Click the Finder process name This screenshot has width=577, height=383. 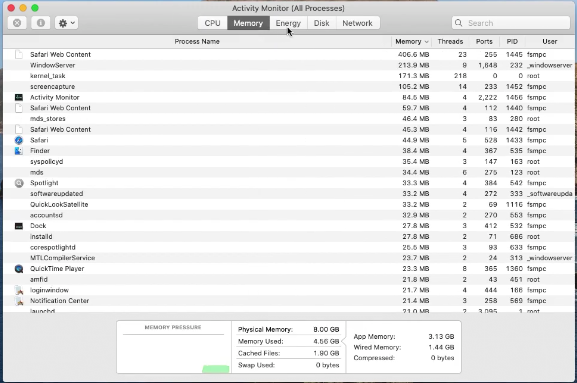point(40,151)
